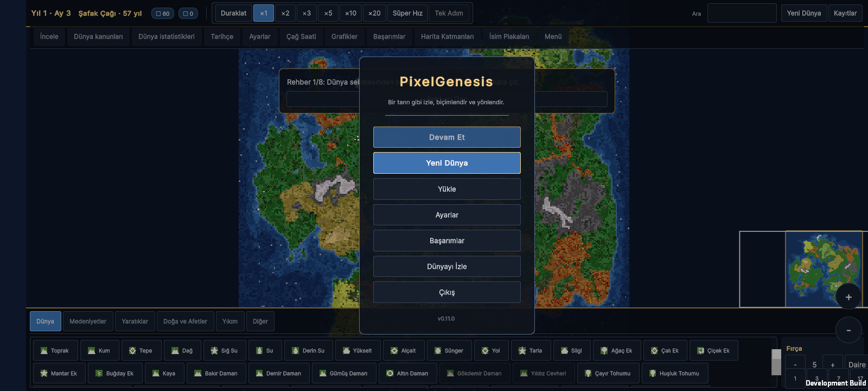This screenshot has height=391, width=868.
Task: Select the Çayır Tohumu tool
Action: (x=608, y=374)
